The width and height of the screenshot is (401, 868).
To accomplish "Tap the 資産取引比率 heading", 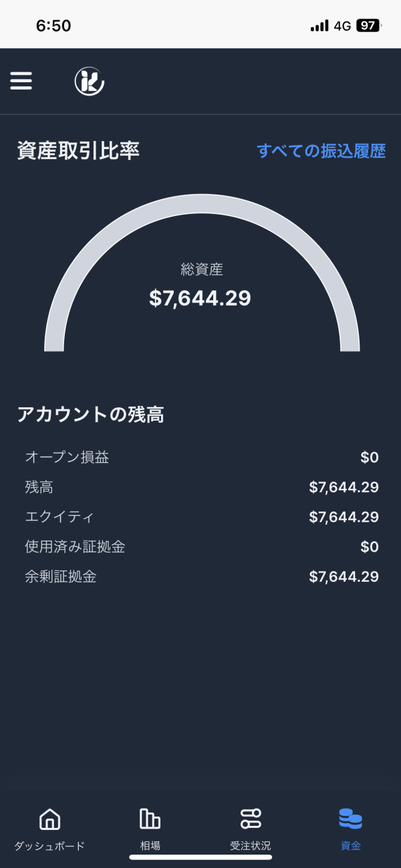I will click(x=78, y=151).
